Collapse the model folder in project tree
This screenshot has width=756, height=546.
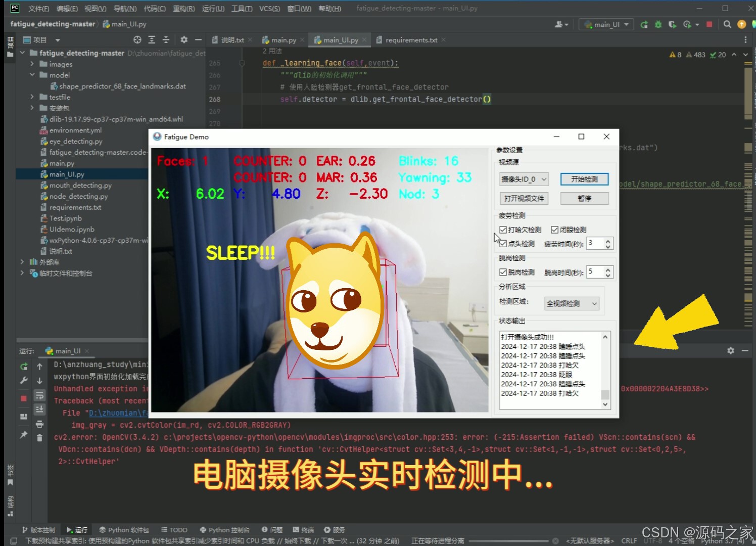coord(32,74)
